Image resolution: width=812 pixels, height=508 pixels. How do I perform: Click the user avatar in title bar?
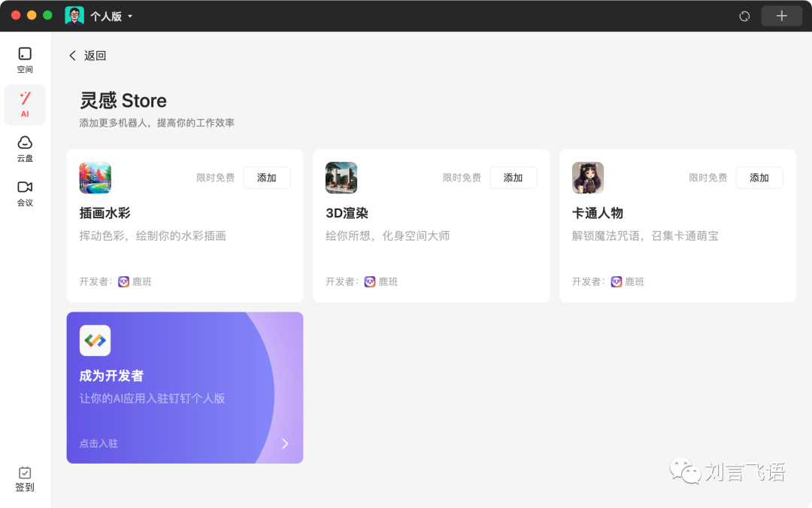pyautogui.click(x=74, y=16)
